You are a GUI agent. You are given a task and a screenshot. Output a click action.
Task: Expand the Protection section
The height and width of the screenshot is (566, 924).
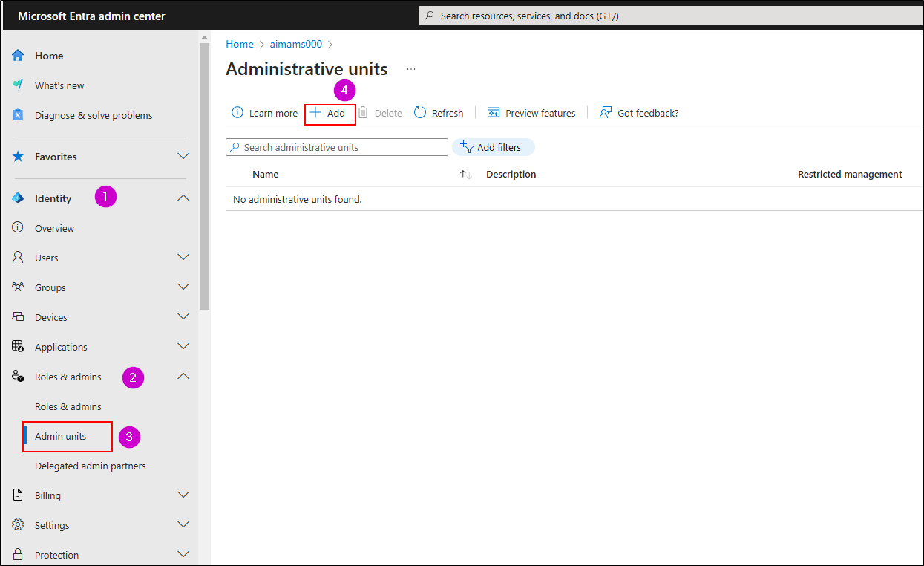point(183,553)
